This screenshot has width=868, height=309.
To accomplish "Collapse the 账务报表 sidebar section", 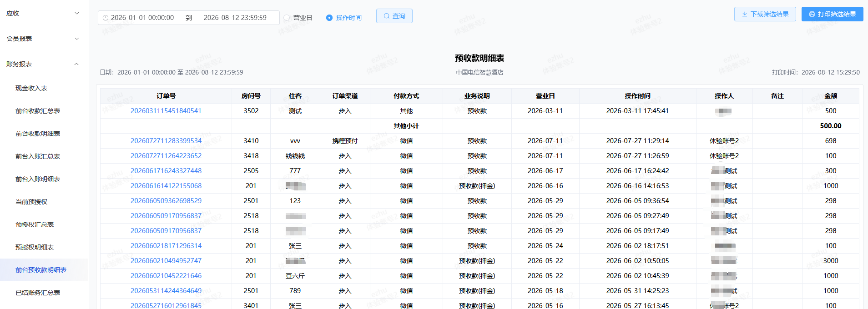I will point(44,64).
